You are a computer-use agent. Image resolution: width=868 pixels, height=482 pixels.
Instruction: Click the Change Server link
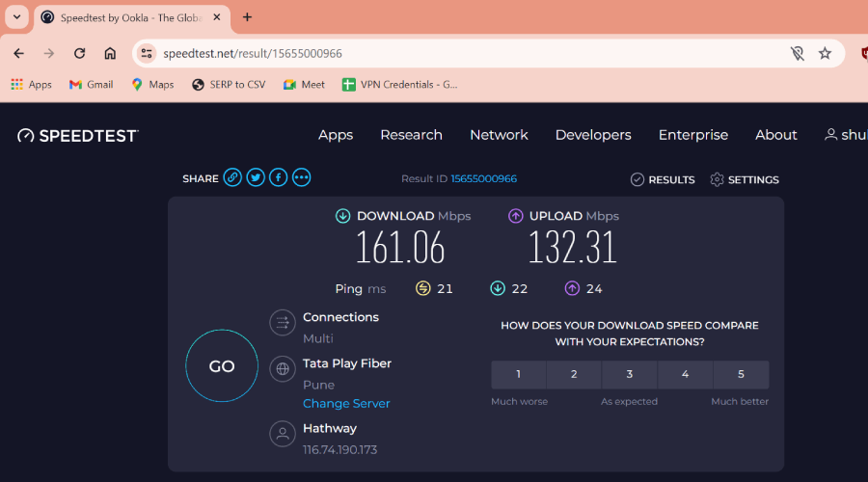pos(346,403)
